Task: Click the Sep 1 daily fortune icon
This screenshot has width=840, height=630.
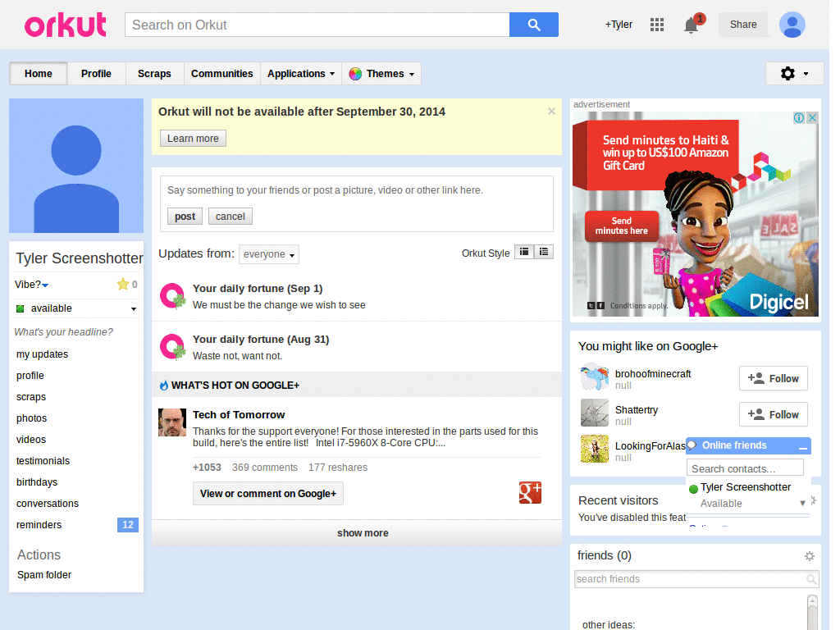Action: (x=172, y=296)
